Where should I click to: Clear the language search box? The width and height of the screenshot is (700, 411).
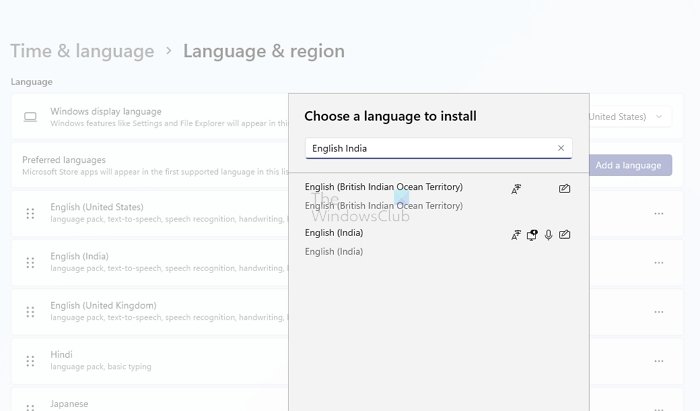(561, 149)
